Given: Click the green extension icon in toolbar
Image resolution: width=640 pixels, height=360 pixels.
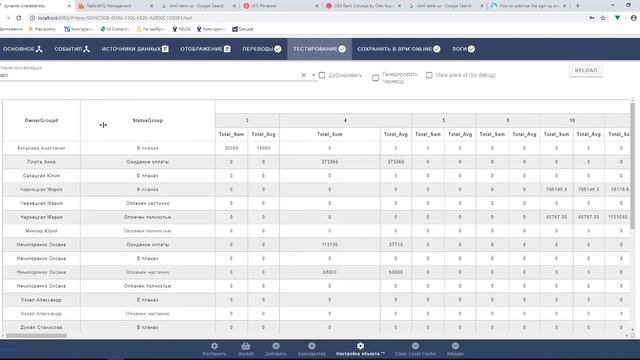Looking at the screenshot, I should click(x=618, y=18).
